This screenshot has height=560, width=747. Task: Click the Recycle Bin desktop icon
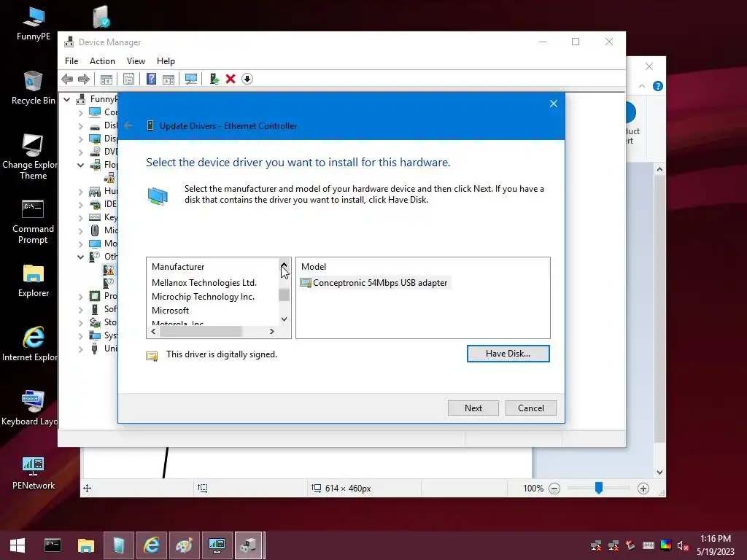tap(34, 88)
